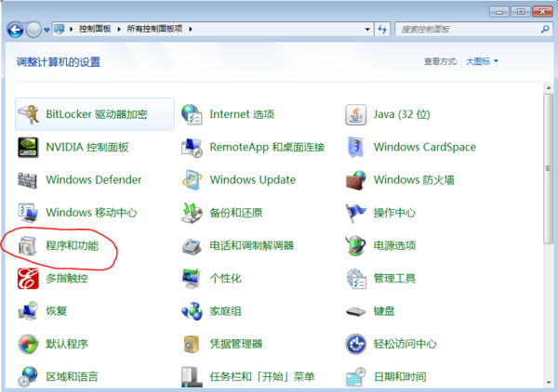This screenshot has width=558, height=392.
Task: Click the 程序和功能 text link
Action: (x=72, y=245)
